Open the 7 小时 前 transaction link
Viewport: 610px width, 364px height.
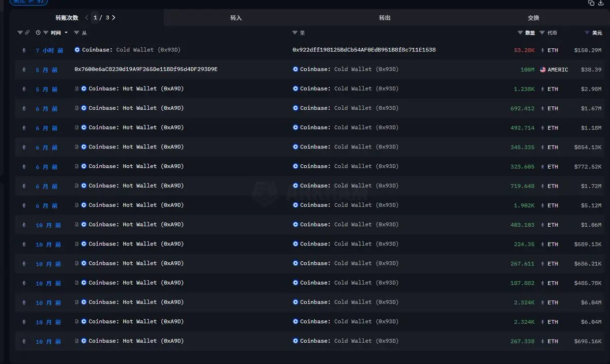[x=49, y=50]
